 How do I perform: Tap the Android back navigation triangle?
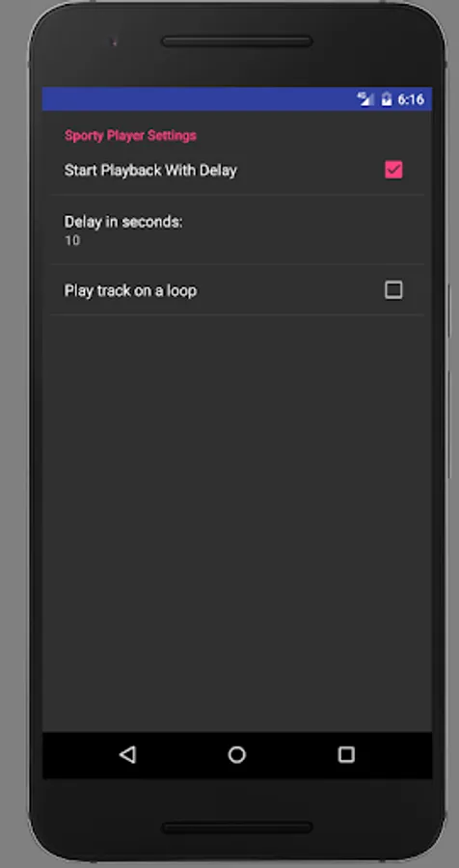point(128,754)
